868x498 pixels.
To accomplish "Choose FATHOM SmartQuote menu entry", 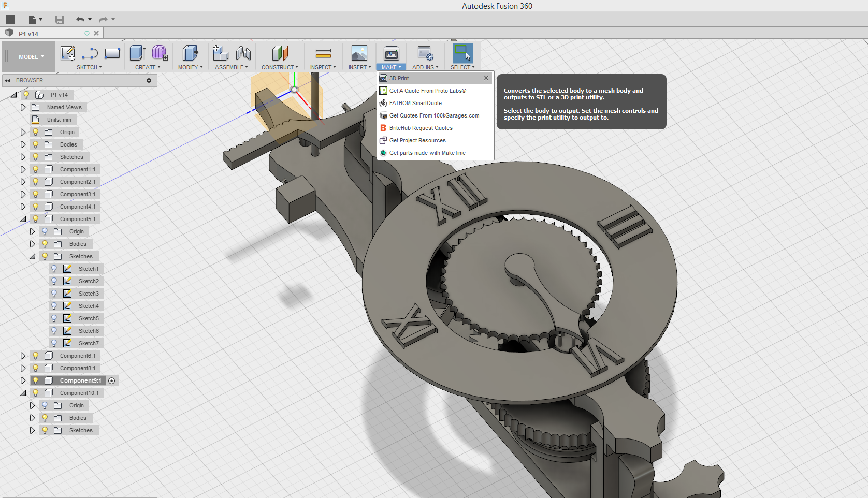I will tap(435, 103).
